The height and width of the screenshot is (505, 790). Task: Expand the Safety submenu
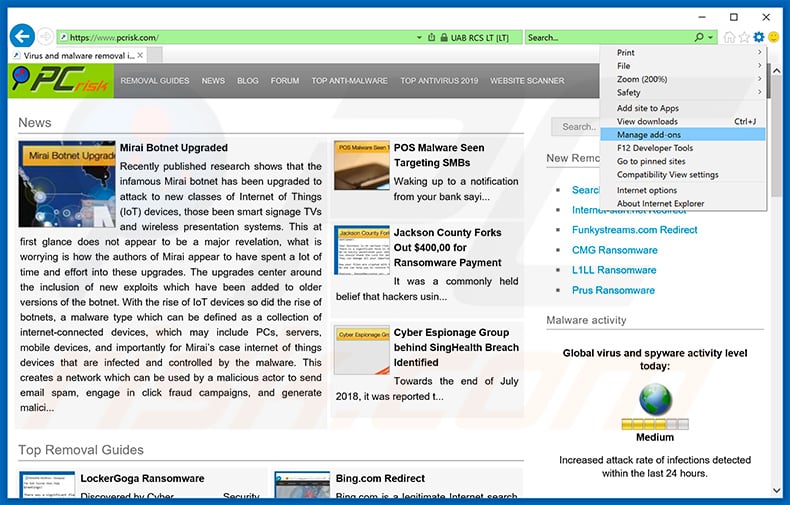click(x=683, y=92)
